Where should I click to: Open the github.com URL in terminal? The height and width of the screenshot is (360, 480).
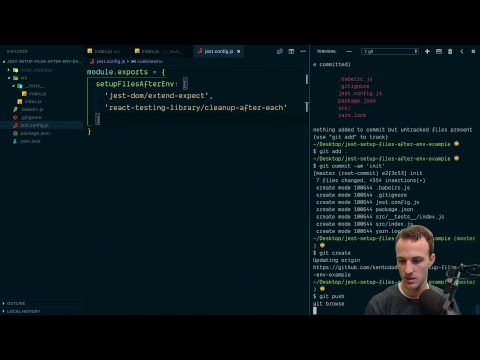tap(355, 268)
